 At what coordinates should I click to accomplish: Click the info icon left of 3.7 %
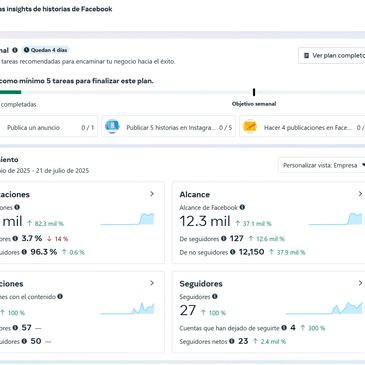pos(15,238)
